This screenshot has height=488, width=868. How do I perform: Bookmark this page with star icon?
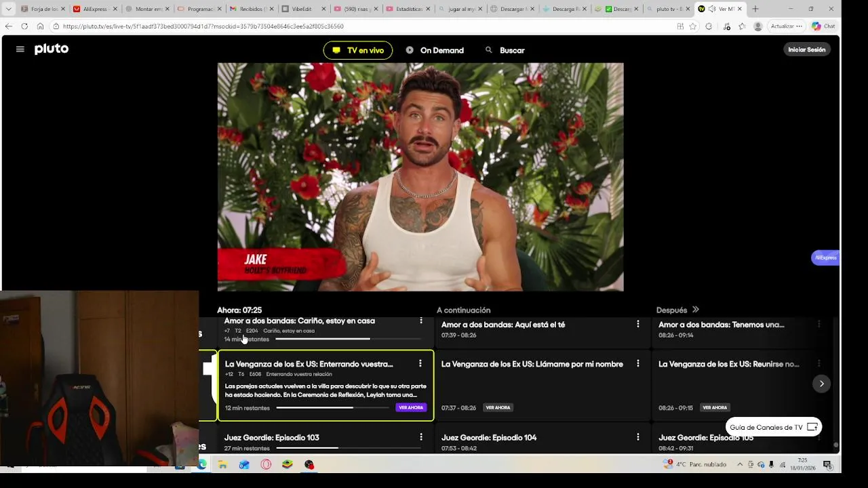click(x=692, y=26)
